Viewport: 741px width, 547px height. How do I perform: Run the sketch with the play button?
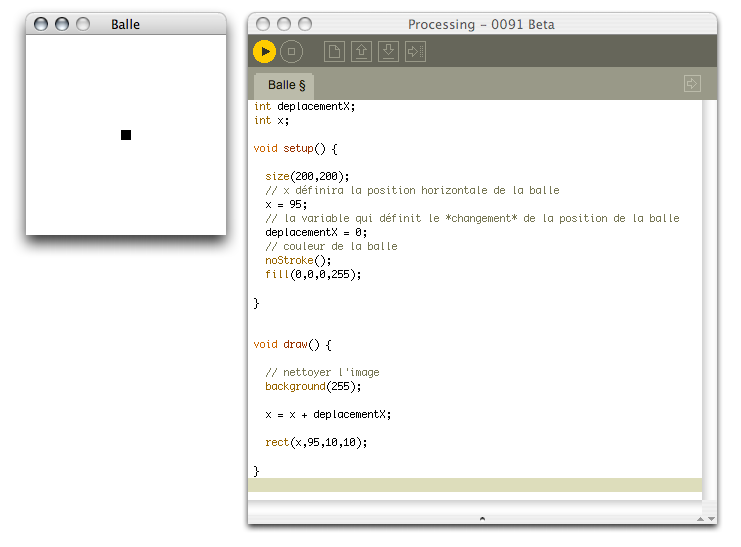pyautogui.click(x=264, y=51)
